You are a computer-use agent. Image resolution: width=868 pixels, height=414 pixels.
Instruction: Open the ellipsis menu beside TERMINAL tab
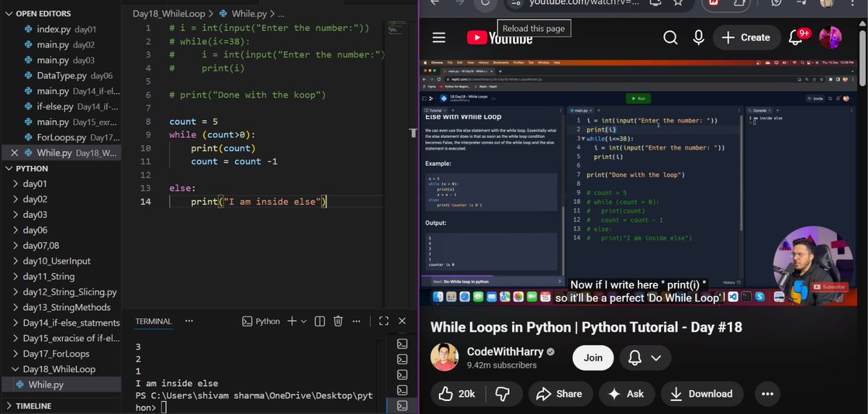point(190,322)
